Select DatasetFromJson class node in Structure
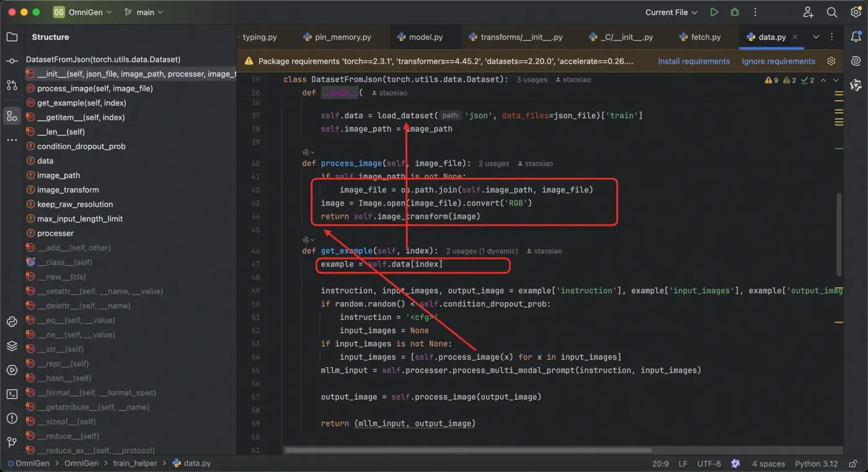This screenshot has height=472, width=868. (103, 60)
